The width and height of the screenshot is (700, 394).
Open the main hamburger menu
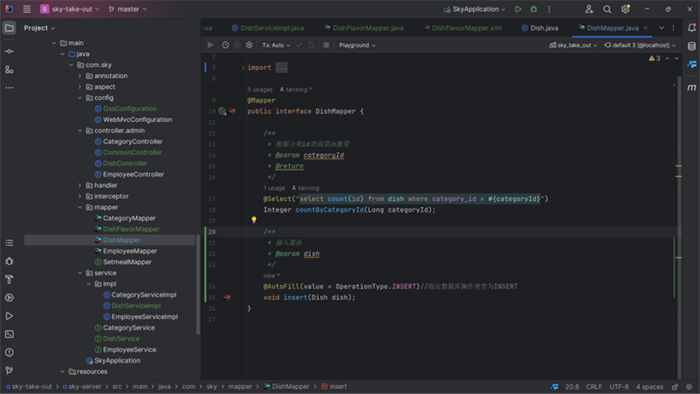(27, 9)
